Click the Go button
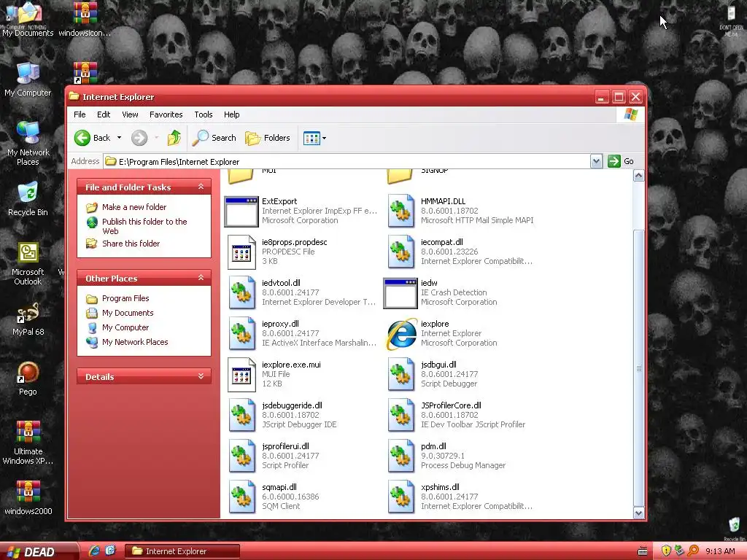 [x=622, y=161]
